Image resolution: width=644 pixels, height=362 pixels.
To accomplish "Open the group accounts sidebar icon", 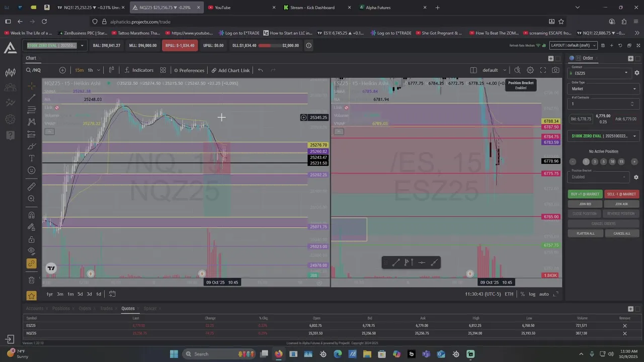I will coord(10,87).
